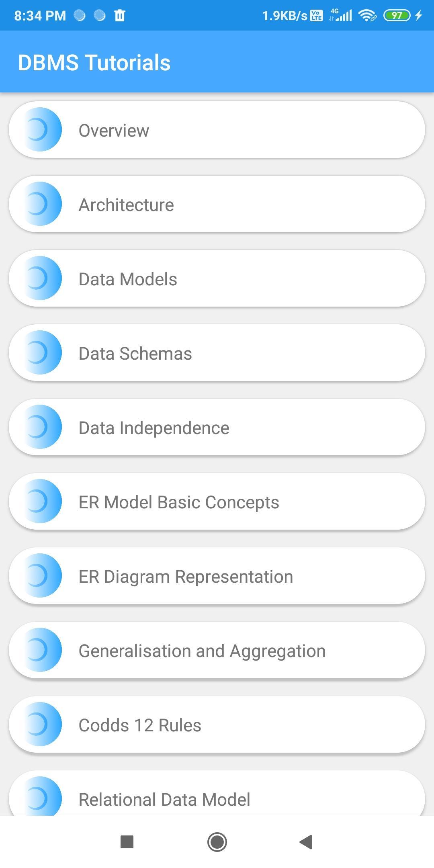Tap the icon beside Codds 12 Rules
Screen dimensions: 434x868
(x=41, y=724)
